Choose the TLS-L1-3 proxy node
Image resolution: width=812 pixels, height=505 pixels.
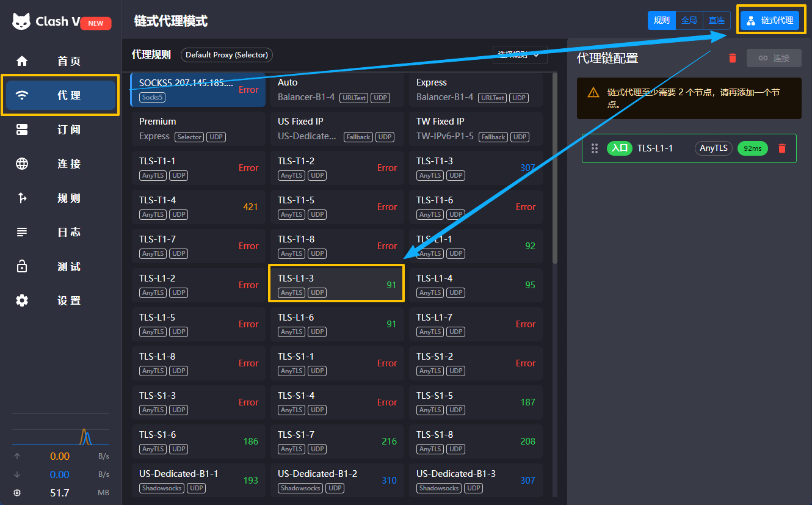point(337,285)
